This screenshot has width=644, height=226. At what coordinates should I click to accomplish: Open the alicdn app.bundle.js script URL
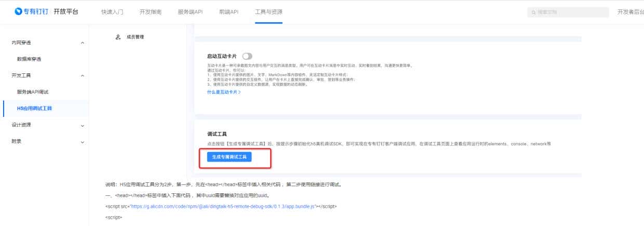coord(223,206)
